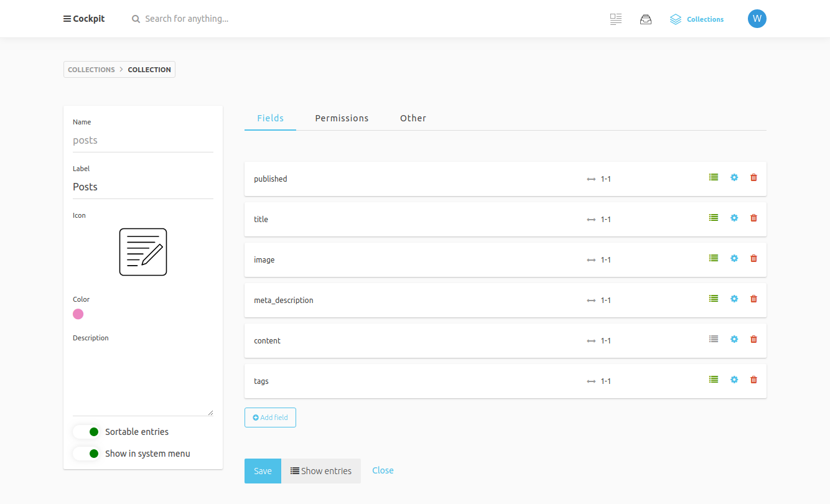Delete the image field
830x504 pixels.
click(x=753, y=258)
